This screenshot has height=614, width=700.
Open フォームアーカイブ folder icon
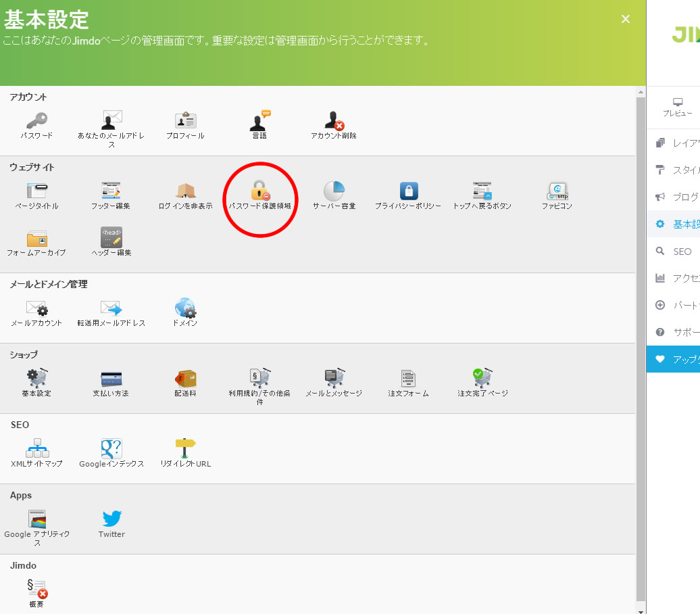(x=36, y=238)
